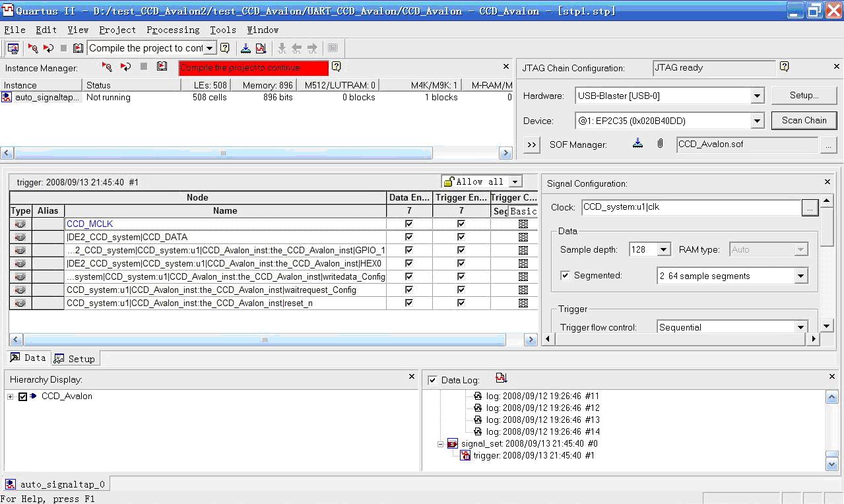Toggle Trigger Enable for CCD_MCLK
The image size is (844, 504).
(x=461, y=224)
